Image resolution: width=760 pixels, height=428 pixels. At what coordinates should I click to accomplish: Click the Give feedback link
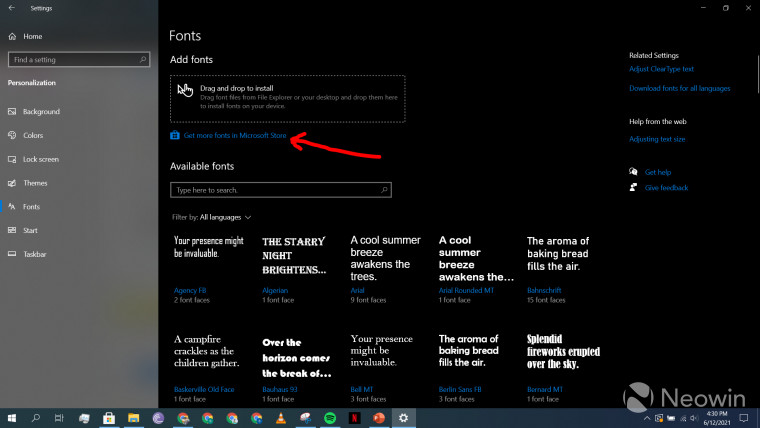click(666, 188)
